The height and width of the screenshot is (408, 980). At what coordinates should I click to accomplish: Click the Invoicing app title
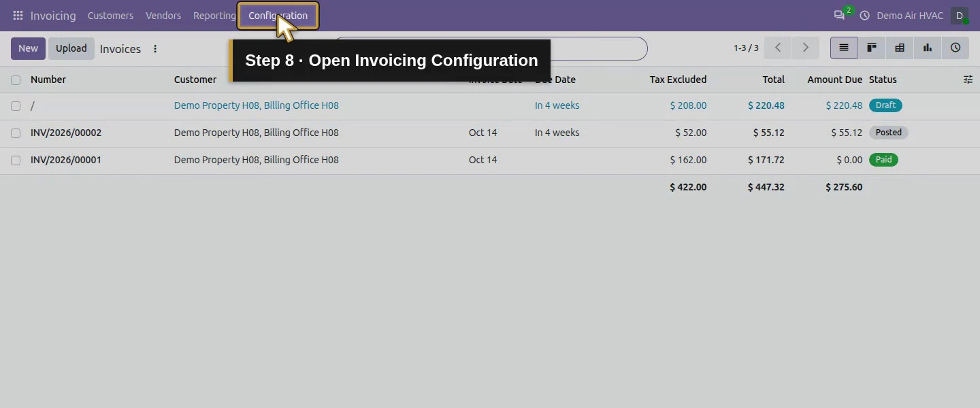53,16
